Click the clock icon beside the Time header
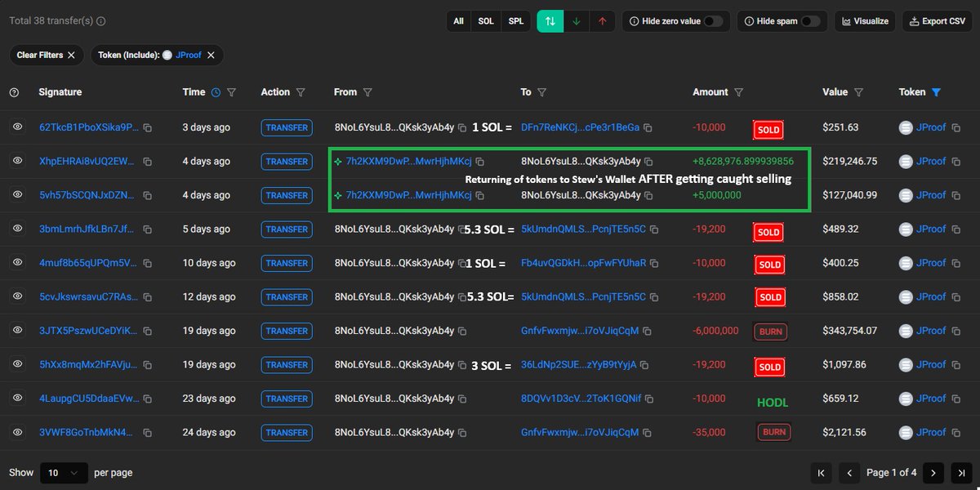Viewport: 980px width, 490px height. (x=216, y=92)
